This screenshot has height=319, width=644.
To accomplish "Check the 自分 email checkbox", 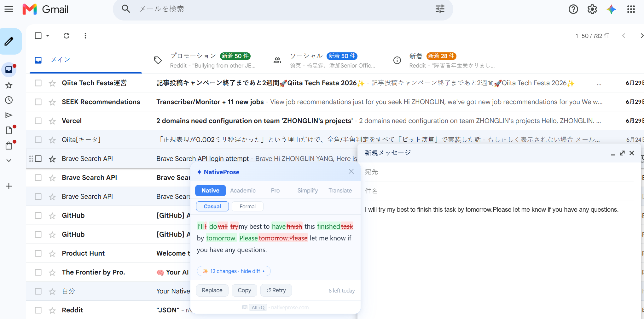I will pyautogui.click(x=38, y=291).
